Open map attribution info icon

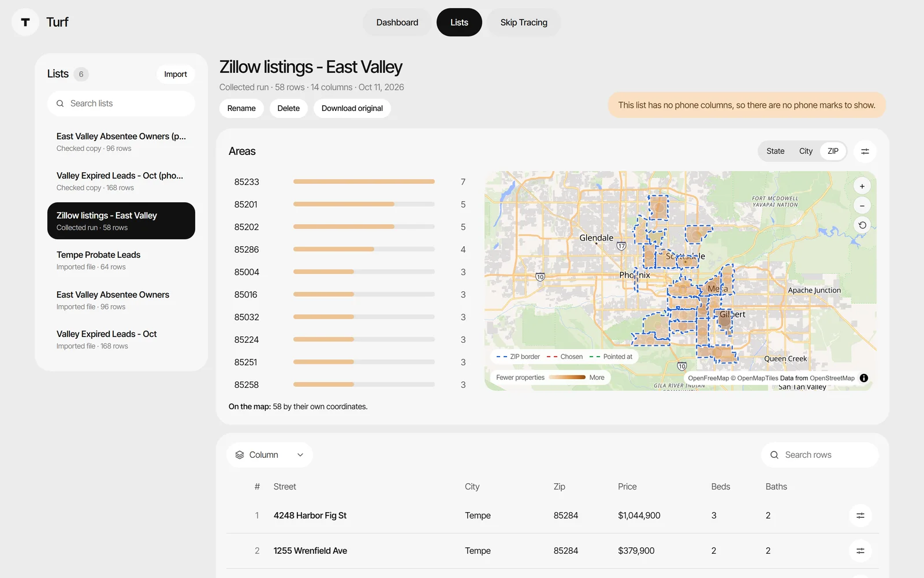pyautogui.click(x=864, y=378)
